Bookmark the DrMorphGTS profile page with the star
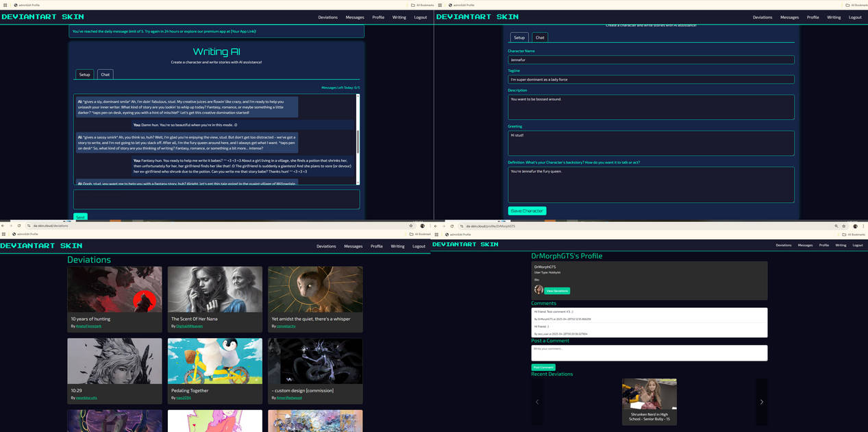Screen dimensions: 868x432 [843, 226]
